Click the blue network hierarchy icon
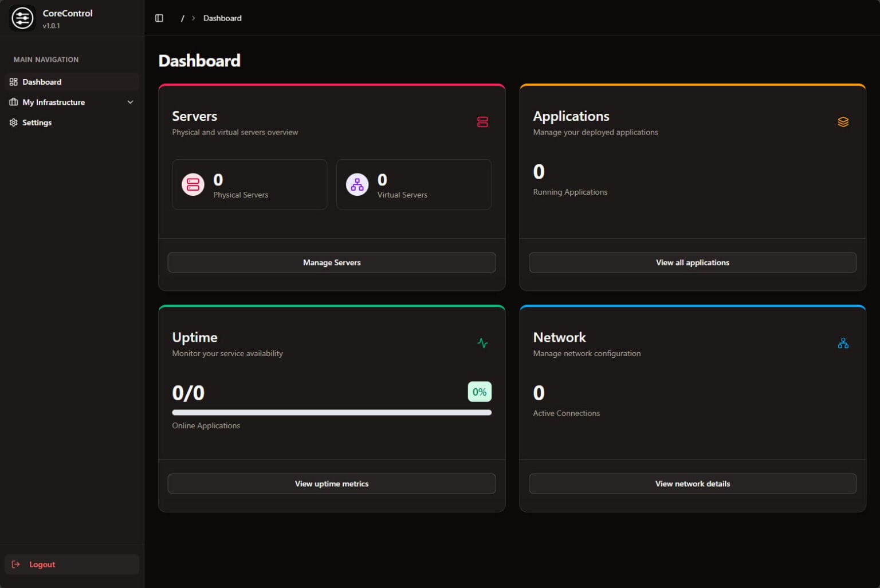The height and width of the screenshot is (588, 880). [843, 342]
